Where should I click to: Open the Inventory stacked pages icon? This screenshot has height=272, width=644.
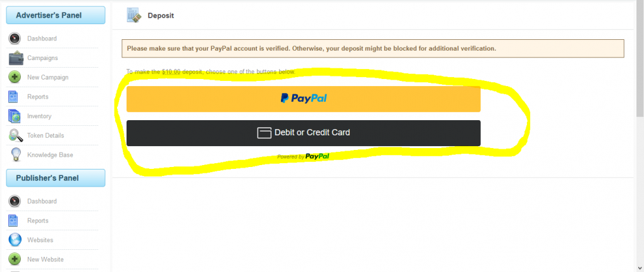[x=15, y=116]
